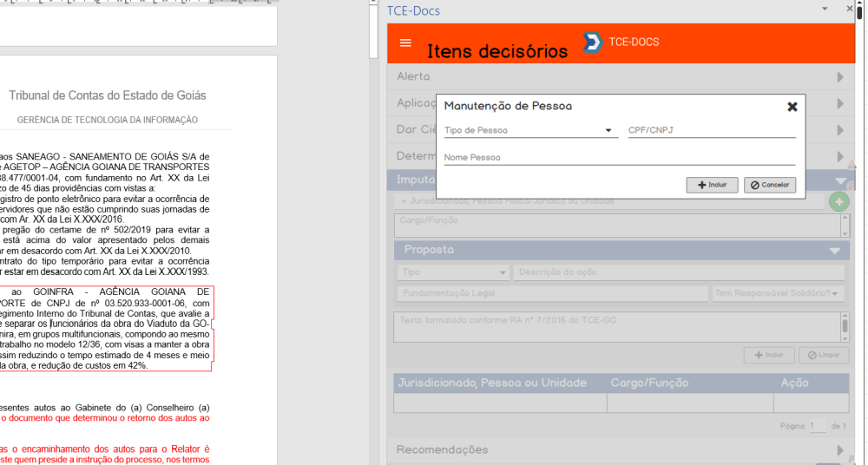Open the hamburger menu in TCE-Docs header
Screen dimensions: 868x465
pos(405,43)
